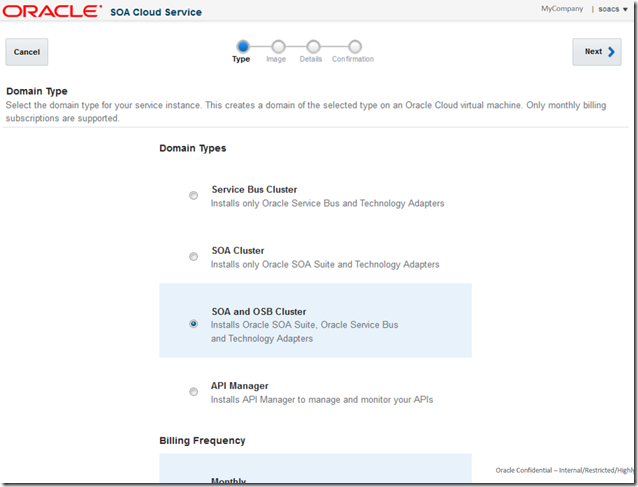
Task: Click the Billing Frequency heading
Action: (202, 441)
